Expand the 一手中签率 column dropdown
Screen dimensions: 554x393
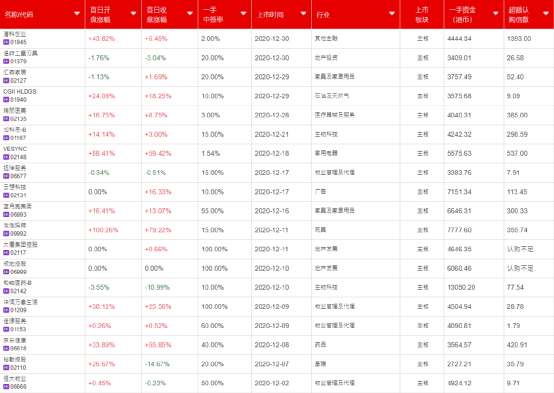coord(243,14)
